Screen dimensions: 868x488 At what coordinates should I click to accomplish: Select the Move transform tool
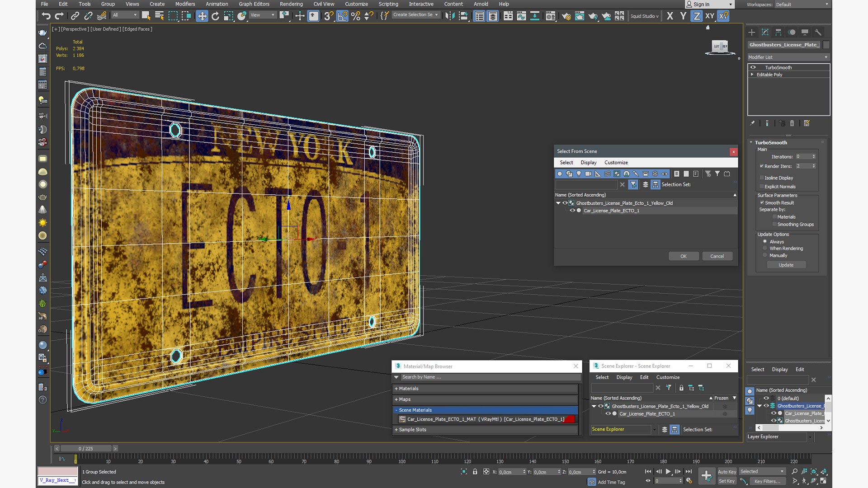pos(202,16)
